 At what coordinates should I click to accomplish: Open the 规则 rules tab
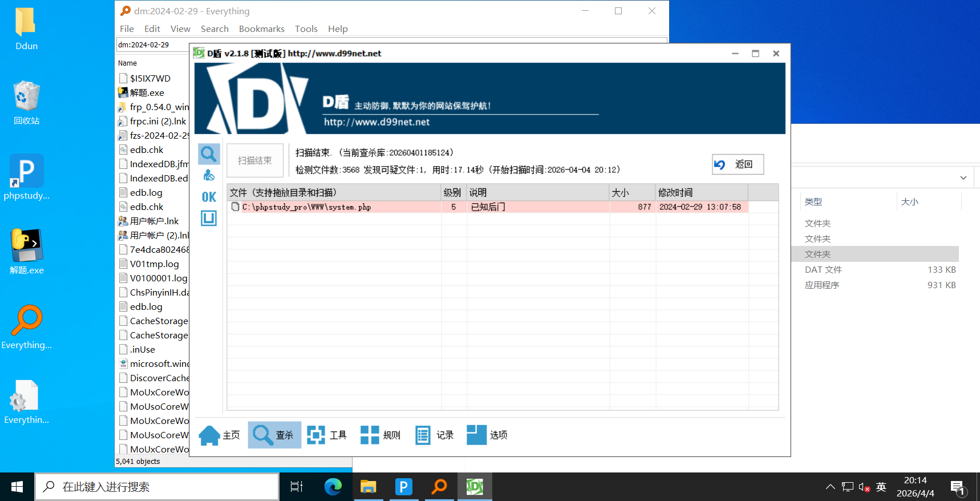380,435
